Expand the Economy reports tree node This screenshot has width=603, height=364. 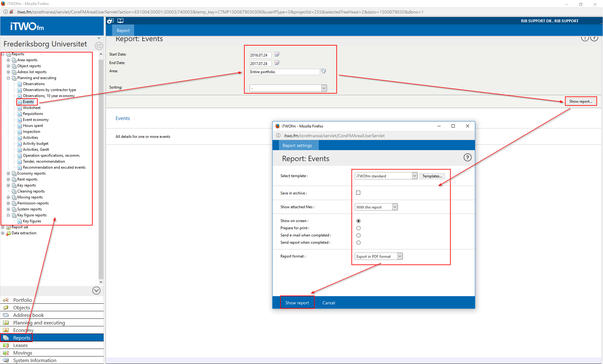point(8,173)
